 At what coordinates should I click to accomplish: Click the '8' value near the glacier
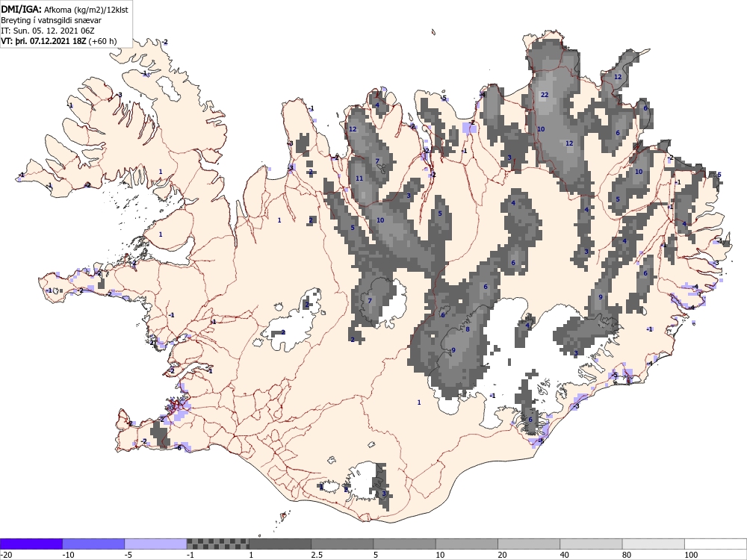click(x=468, y=329)
